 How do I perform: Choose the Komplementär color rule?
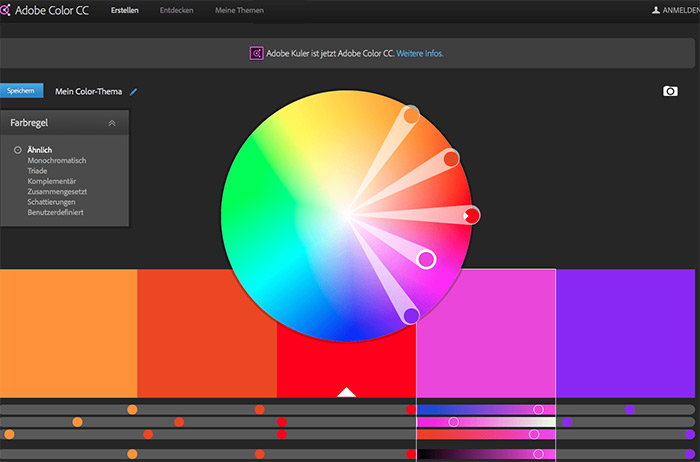point(54,181)
